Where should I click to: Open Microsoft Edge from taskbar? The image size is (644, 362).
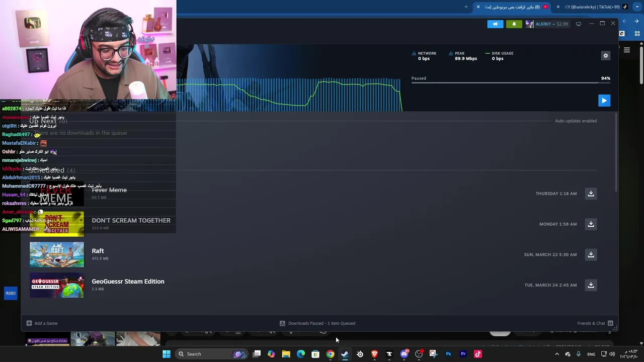[301, 354]
